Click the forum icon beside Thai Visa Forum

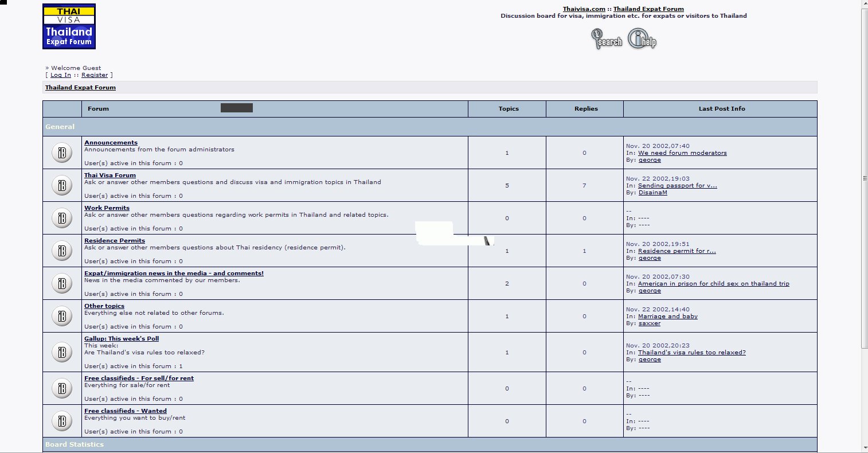point(62,185)
